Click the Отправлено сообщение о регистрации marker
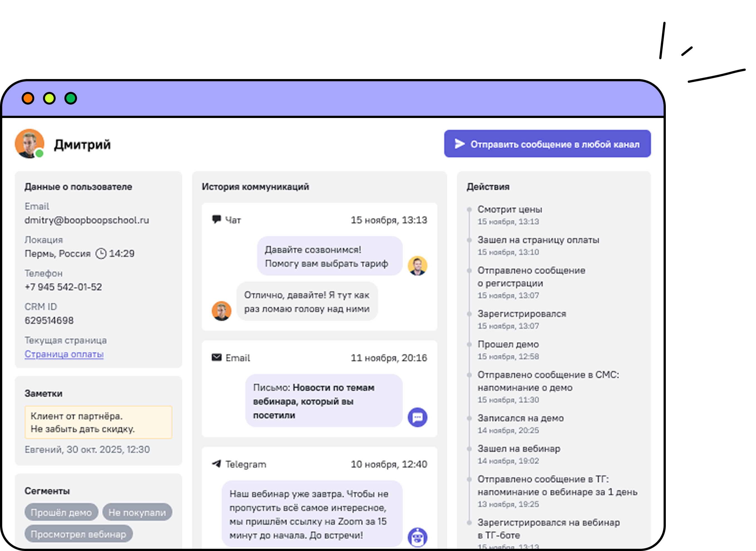This screenshot has width=756, height=551. click(469, 270)
